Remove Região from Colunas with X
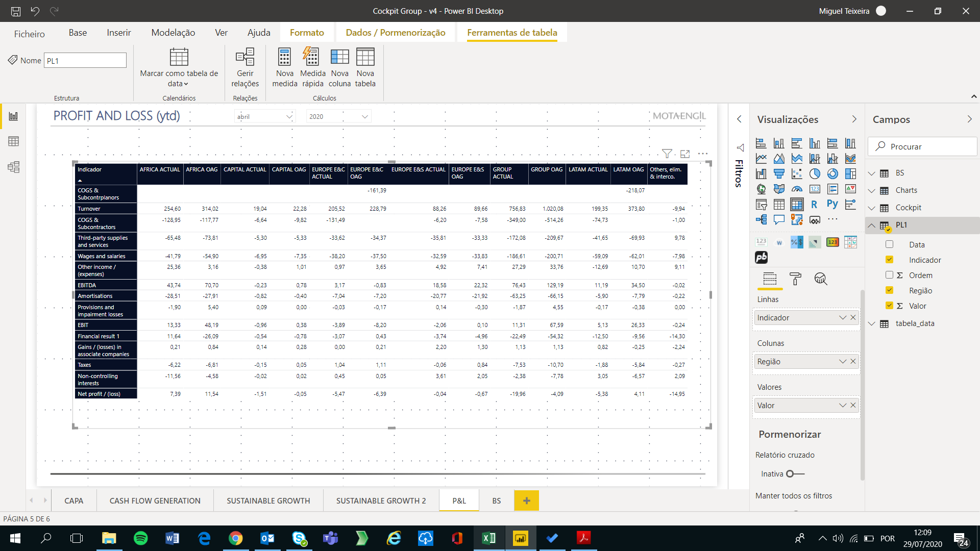Image resolution: width=980 pixels, height=551 pixels. [853, 361]
